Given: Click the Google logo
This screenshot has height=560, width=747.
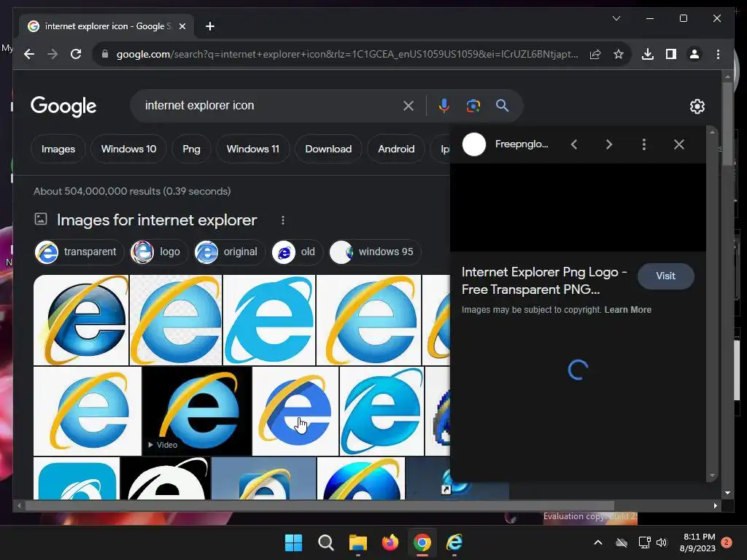Looking at the screenshot, I should 63,106.
